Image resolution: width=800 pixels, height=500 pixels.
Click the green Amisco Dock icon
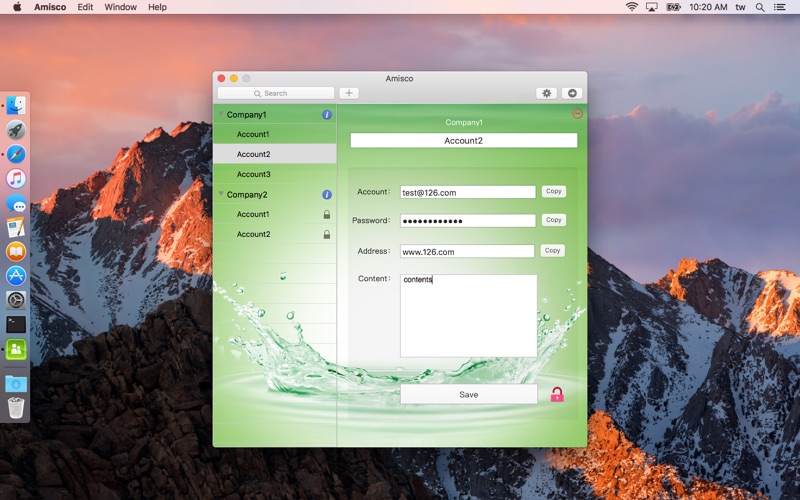pyautogui.click(x=16, y=349)
